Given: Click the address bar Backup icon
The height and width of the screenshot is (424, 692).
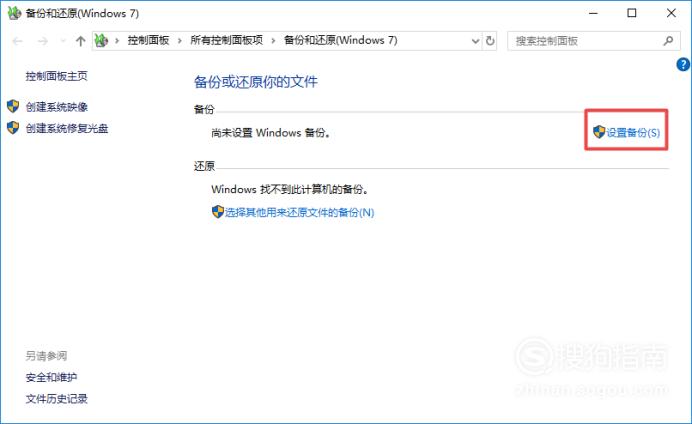Looking at the screenshot, I should [102, 41].
